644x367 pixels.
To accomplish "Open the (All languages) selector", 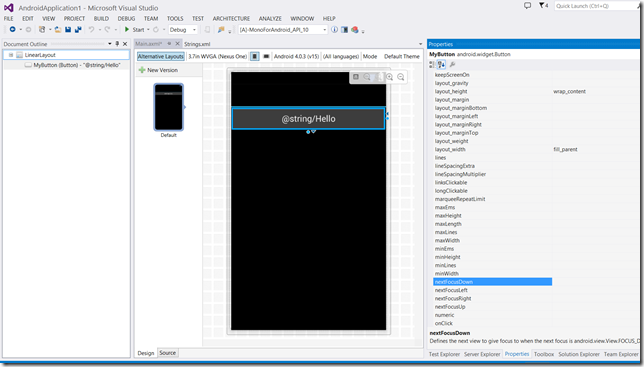I will [341, 56].
